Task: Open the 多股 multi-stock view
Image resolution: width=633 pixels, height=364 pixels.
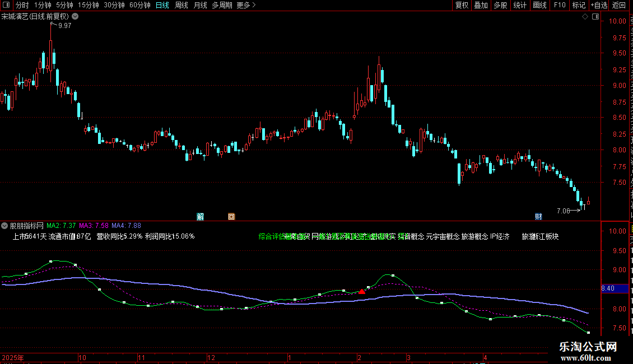Action: [500, 5]
